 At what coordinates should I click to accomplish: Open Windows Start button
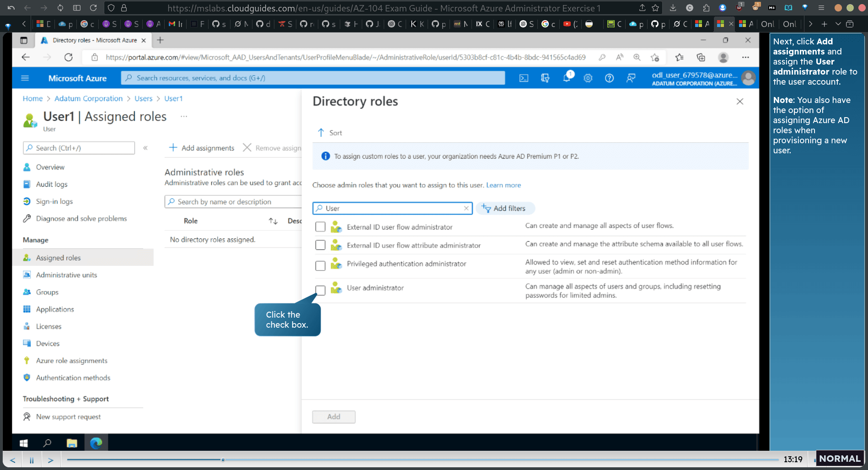[x=24, y=443]
